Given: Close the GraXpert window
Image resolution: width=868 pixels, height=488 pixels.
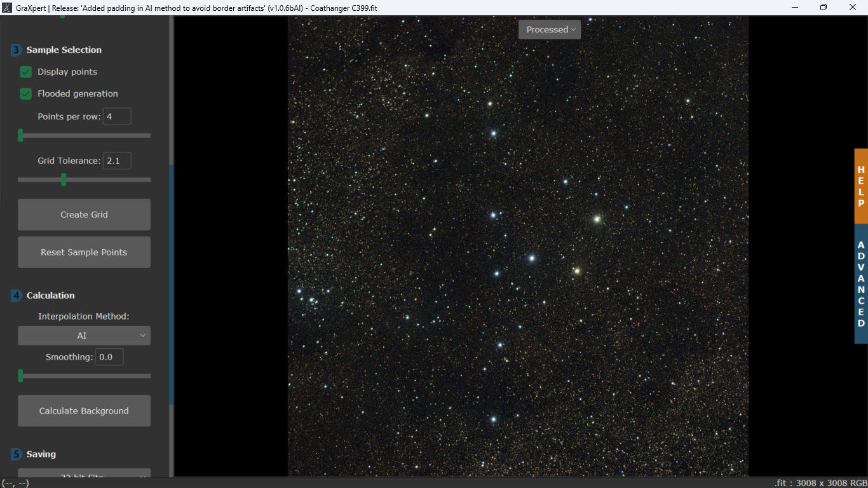Looking at the screenshot, I should 853,8.
